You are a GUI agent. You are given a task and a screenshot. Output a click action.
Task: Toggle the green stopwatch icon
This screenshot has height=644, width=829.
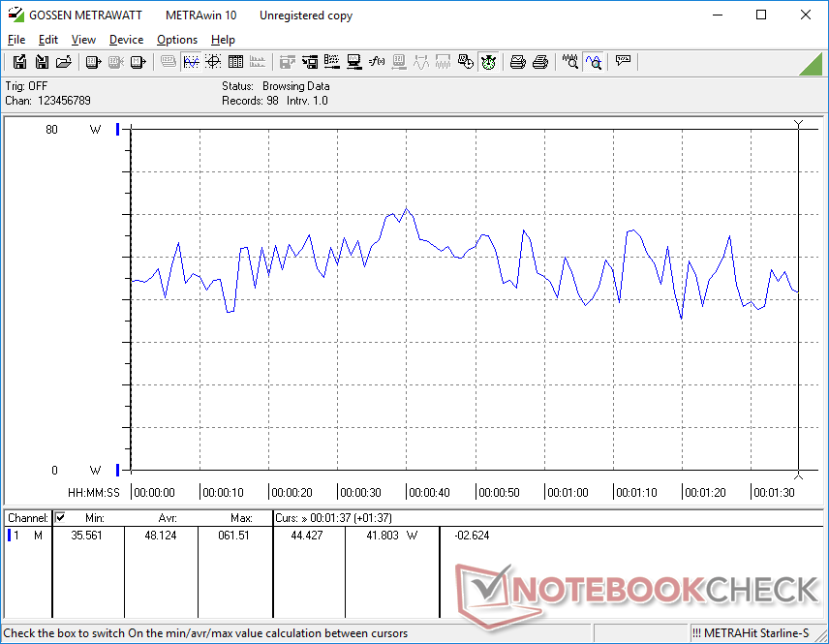(x=488, y=62)
